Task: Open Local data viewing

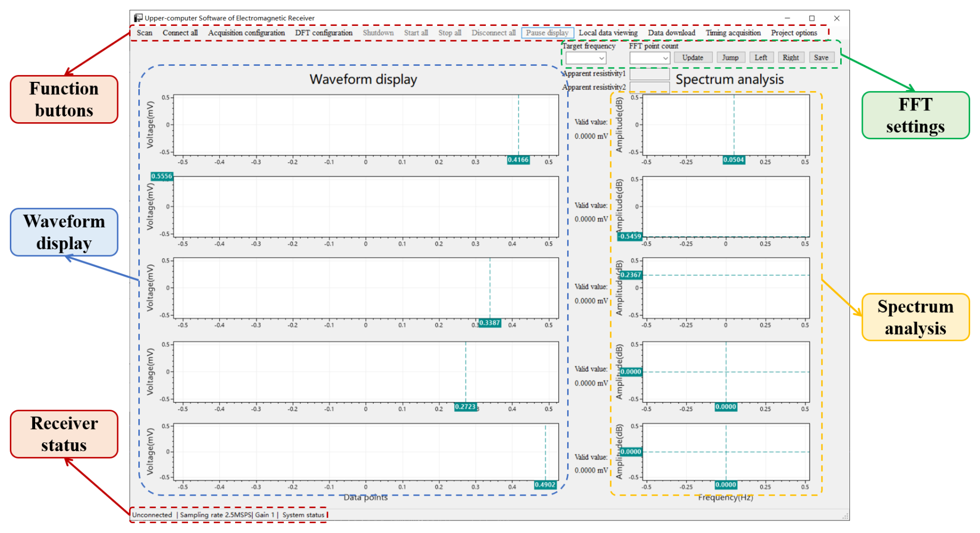Action: tap(608, 33)
